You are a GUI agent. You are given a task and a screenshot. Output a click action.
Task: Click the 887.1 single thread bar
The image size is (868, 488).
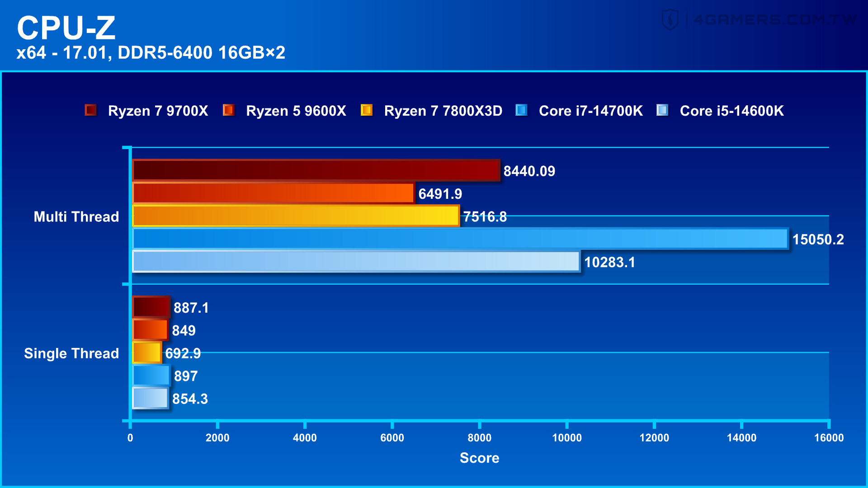151,307
